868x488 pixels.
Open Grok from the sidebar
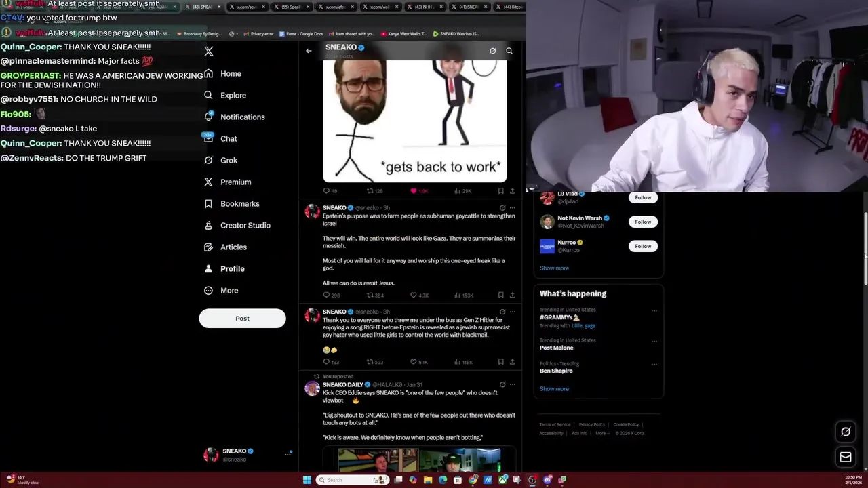click(220, 160)
